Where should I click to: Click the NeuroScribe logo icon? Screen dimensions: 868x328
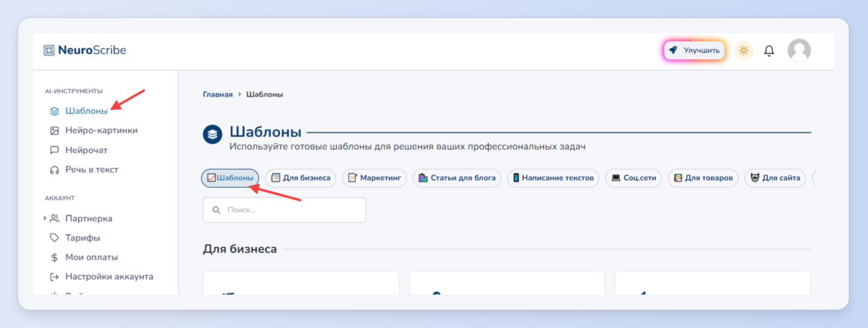(x=49, y=50)
